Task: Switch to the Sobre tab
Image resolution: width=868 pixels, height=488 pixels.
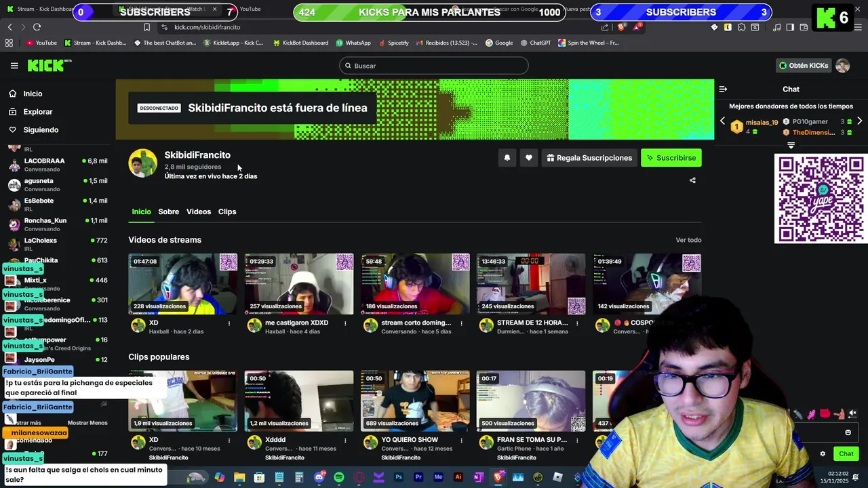Action: pos(169,211)
